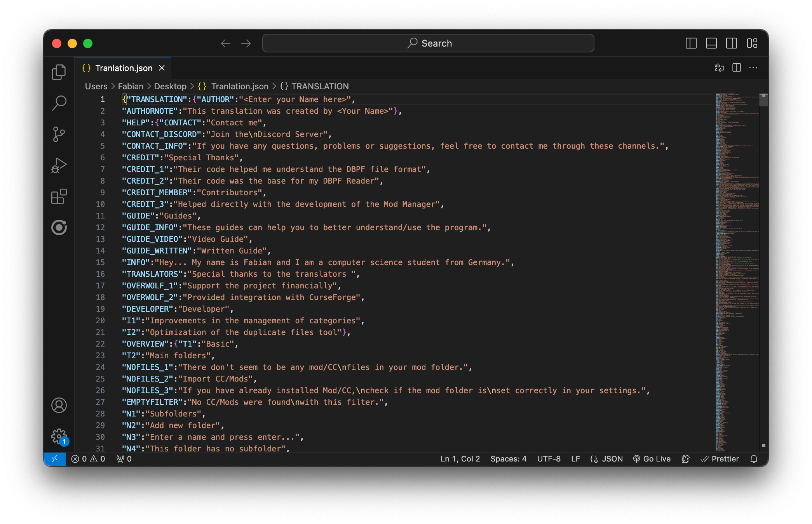This screenshot has width=812, height=524.
Task: Change indentation via Spaces: 4
Action: [x=509, y=459]
